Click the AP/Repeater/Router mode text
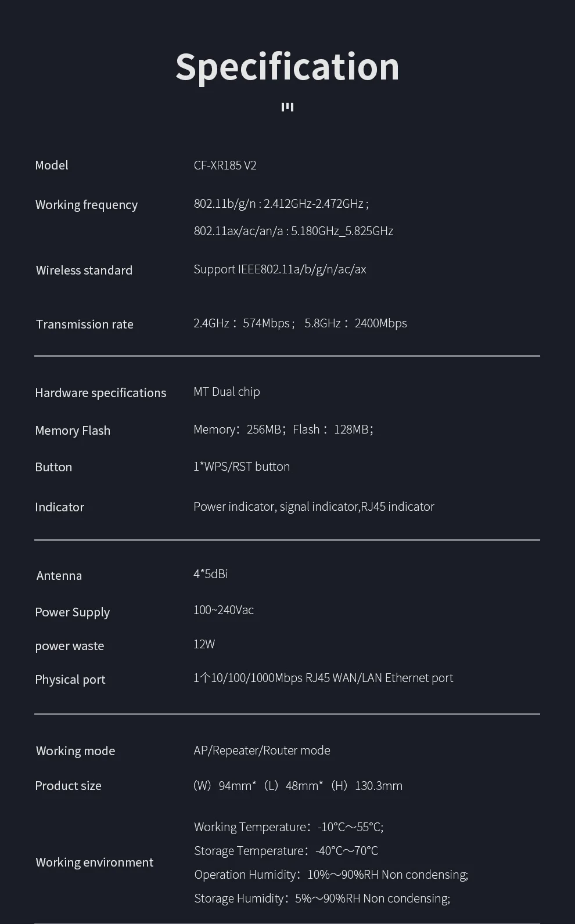This screenshot has width=575, height=924. [x=262, y=750]
